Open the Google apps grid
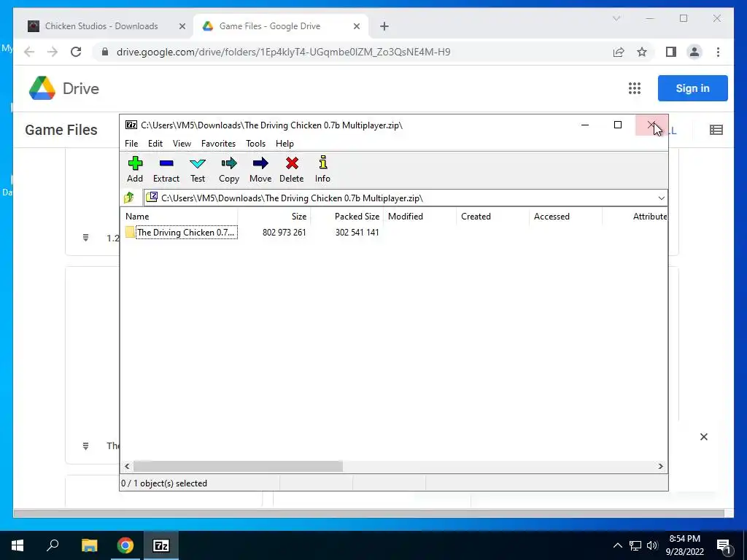The image size is (747, 560). [634, 88]
